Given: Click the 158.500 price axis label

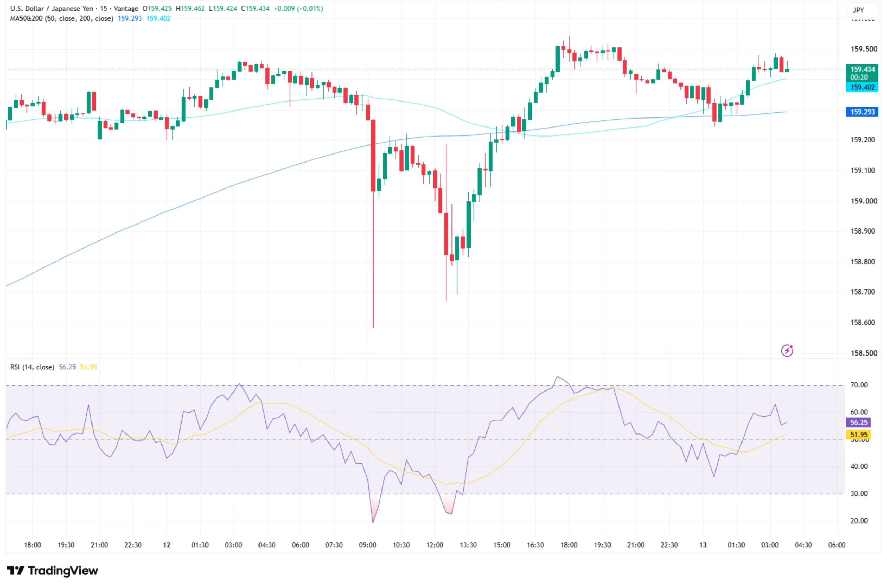Looking at the screenshot, I should click(x=864, y=353).
